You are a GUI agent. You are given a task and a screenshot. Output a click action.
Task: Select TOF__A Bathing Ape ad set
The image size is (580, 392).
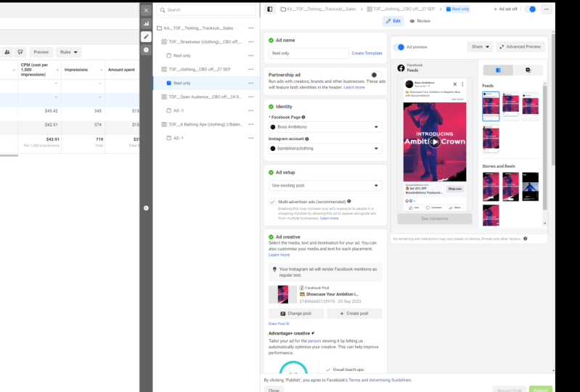click(205, 124)
